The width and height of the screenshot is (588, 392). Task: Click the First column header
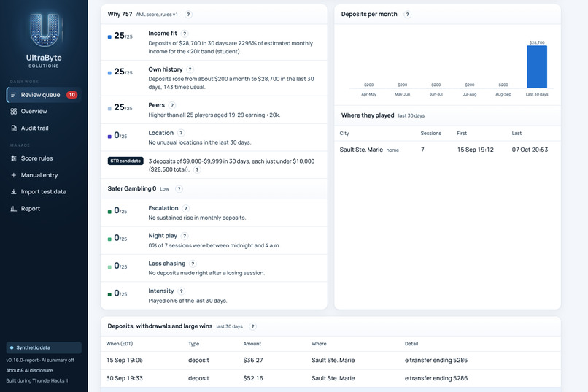click(x=462, y=133)
